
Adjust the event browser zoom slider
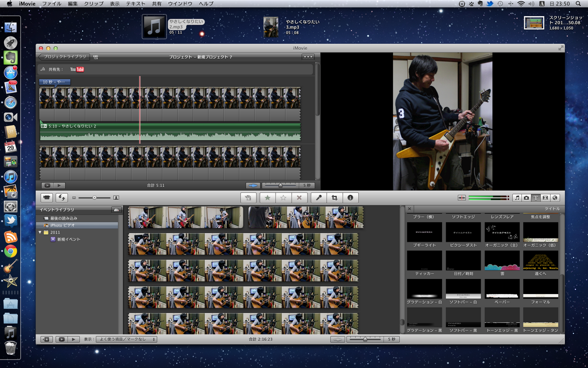tap(365, 339)
